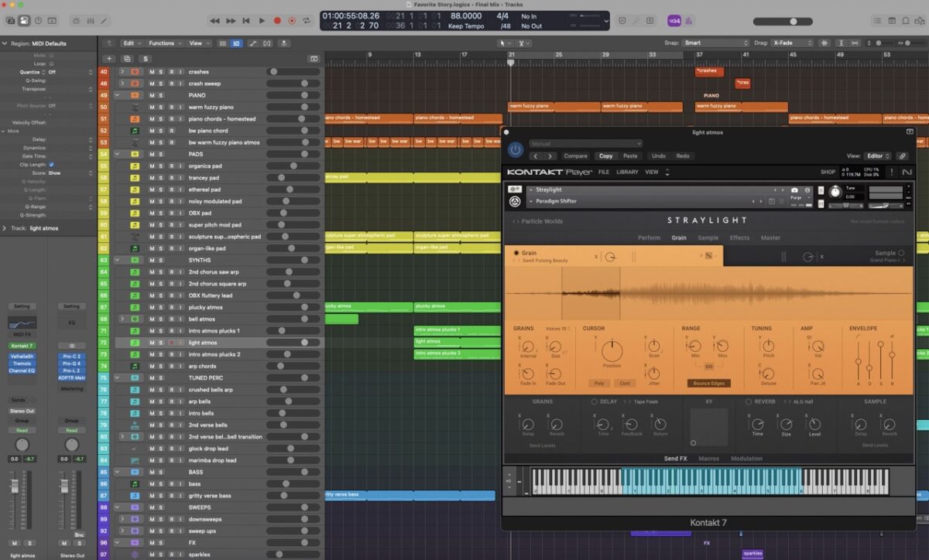This screenshot has height=560, width=929.
Task: Click the Bounce Edges button
Action: pyautogui.click(x=708, y=384)
